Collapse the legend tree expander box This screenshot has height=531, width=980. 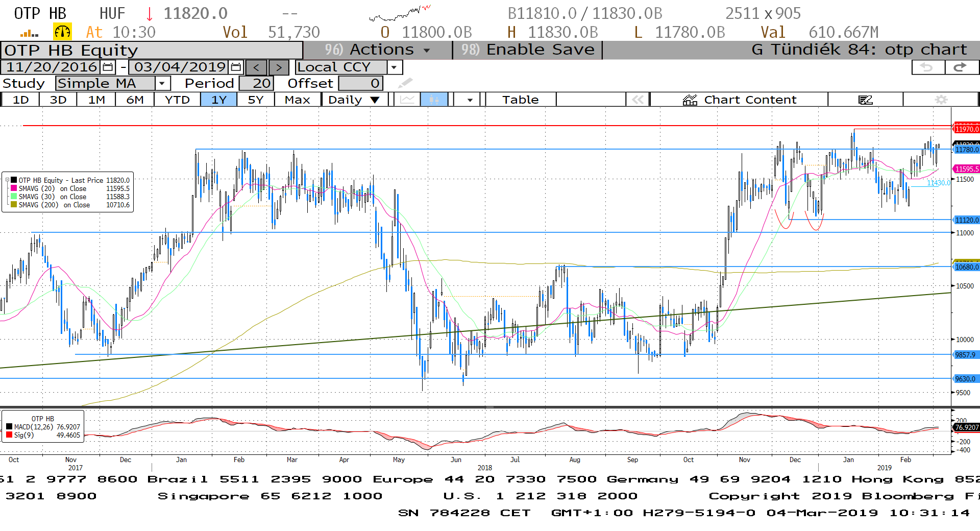pyautogui.click(x=7, y=180)
